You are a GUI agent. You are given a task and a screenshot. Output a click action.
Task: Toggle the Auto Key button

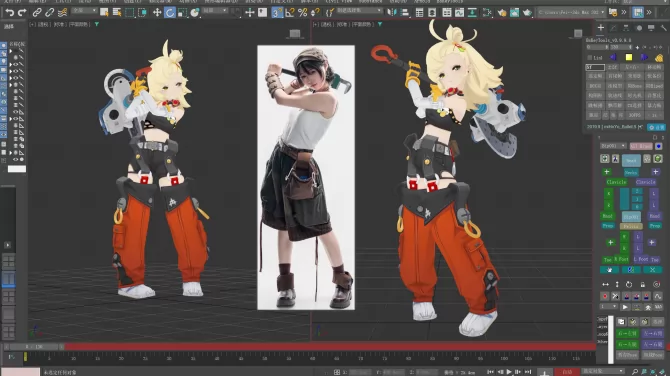(x=567, y=372)
